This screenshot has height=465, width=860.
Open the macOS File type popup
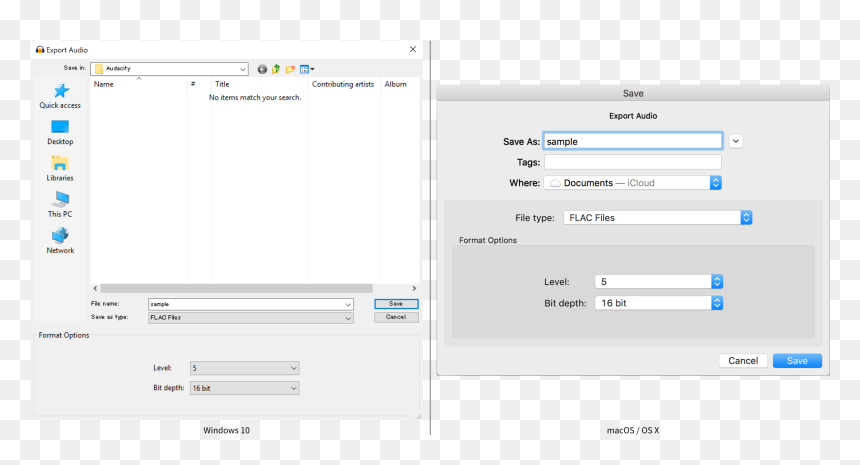click(x=658, y=218)
